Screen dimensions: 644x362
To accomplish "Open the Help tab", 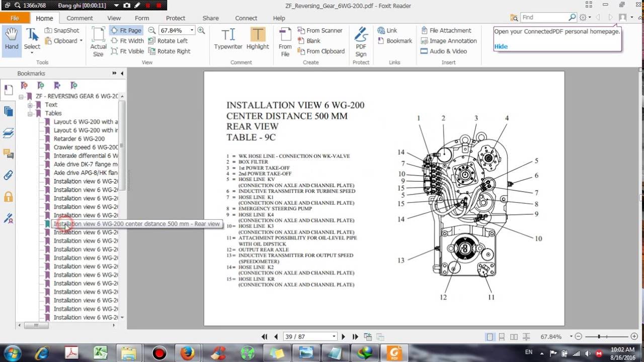I will tap(279, 18).
